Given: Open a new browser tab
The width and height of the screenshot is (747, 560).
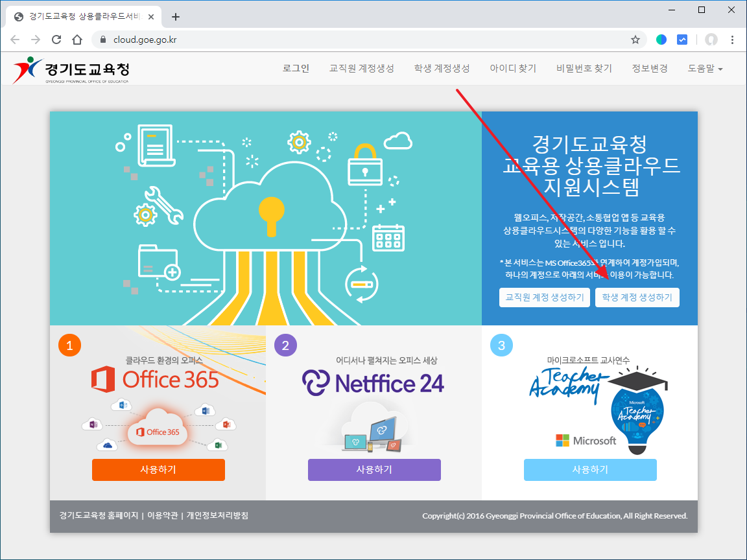Looking at the screenshot, I should coord(176,17).
